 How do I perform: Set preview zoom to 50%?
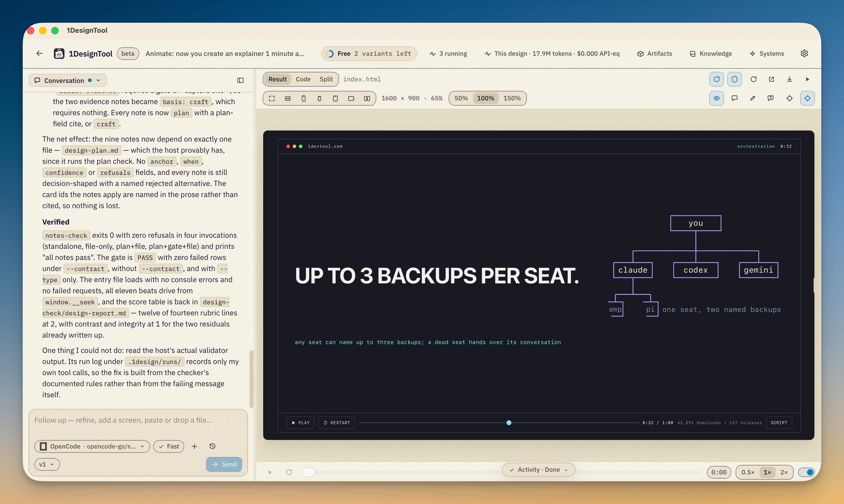(x=461, y=98)
